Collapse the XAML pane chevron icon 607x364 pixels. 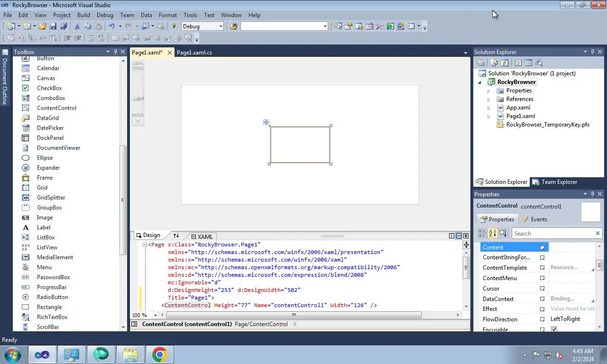coord(466,236)
